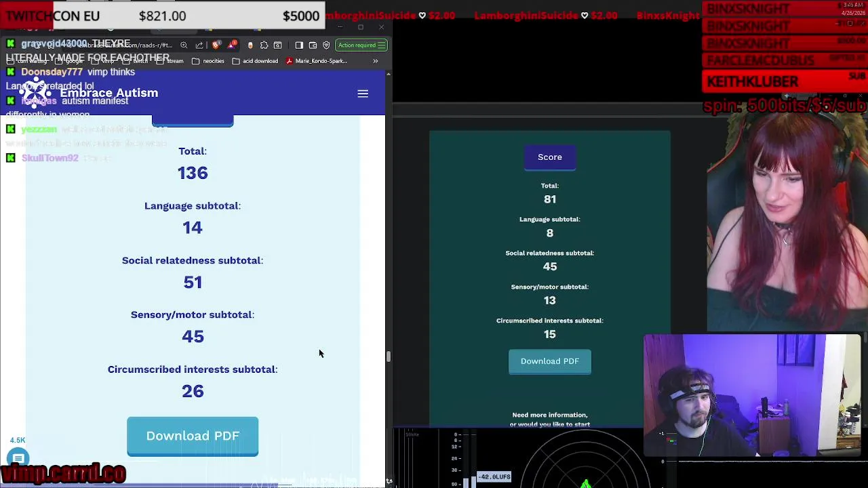Image resolution: width=868 pixels, height=488 pixels.
Task: Click the Embrace Autism logo link
Action: coord(90,93)
